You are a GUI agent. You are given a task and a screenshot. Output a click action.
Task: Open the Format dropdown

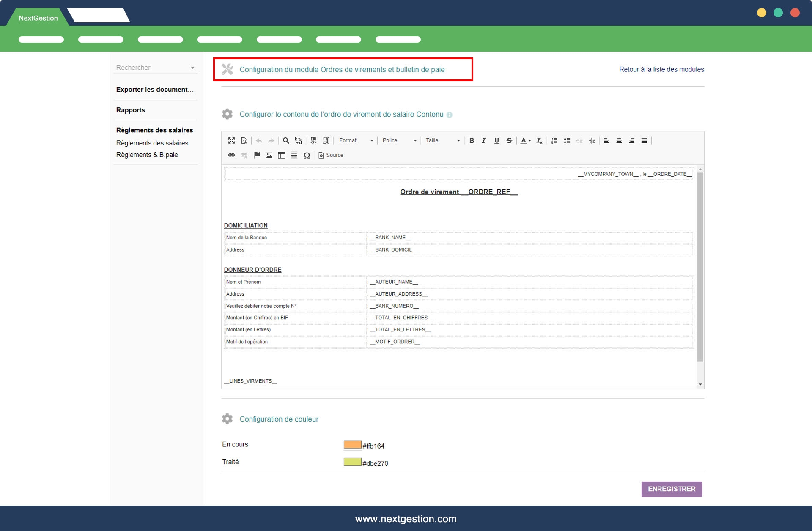click(356, 141)
